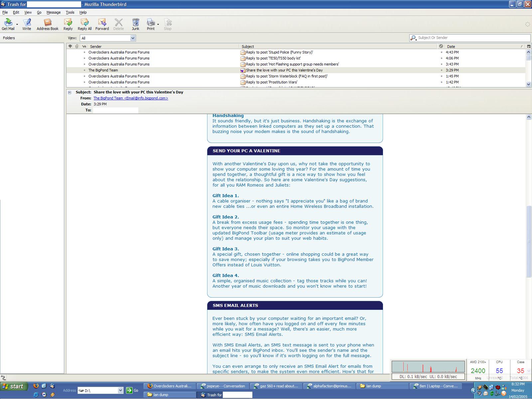
Task: Click the envelope mail tray icon
Action: point(485,394)
